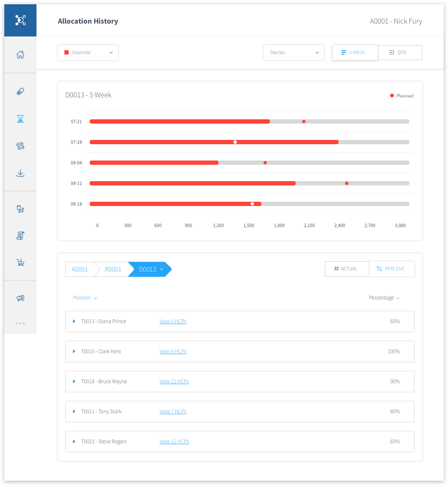The width and height of the screenshot is (448, 485).
Task: Click the 08-04 red progress bar
Action: 154,163
